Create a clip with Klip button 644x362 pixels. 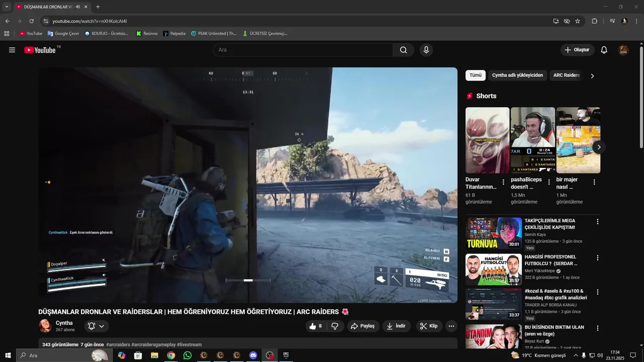(429, 326)
